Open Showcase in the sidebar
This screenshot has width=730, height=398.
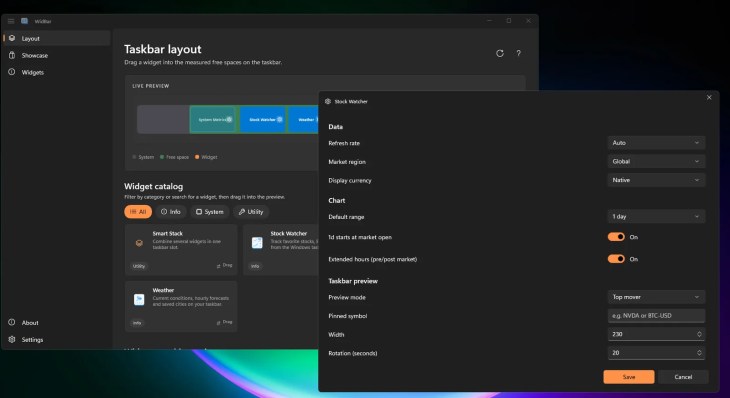pyautogui.click(x=57, y=55)
